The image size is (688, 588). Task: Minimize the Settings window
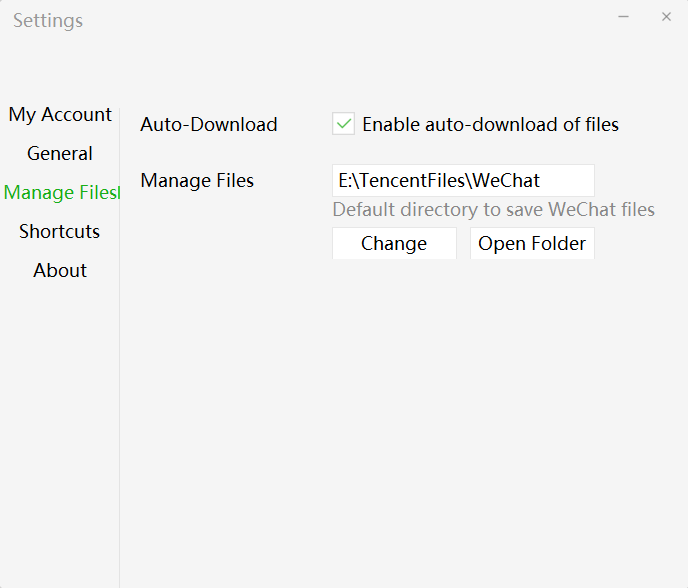tap(623, 17)
